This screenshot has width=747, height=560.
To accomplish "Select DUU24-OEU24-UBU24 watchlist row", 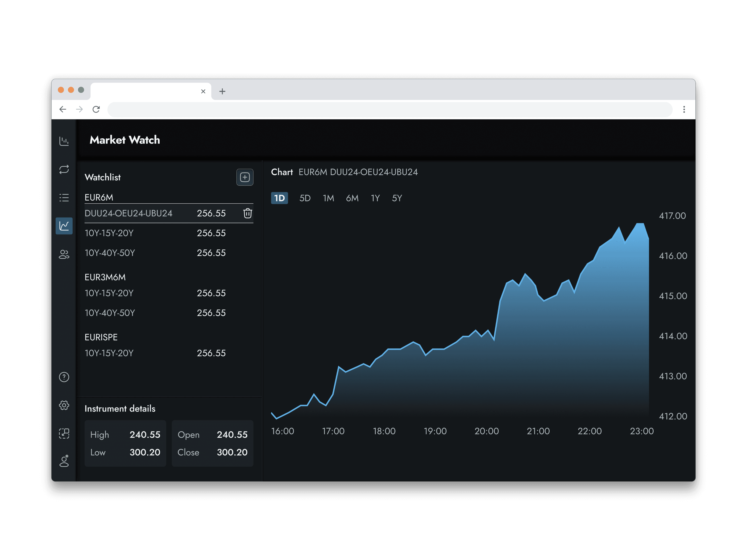I will tap(169, 213).
